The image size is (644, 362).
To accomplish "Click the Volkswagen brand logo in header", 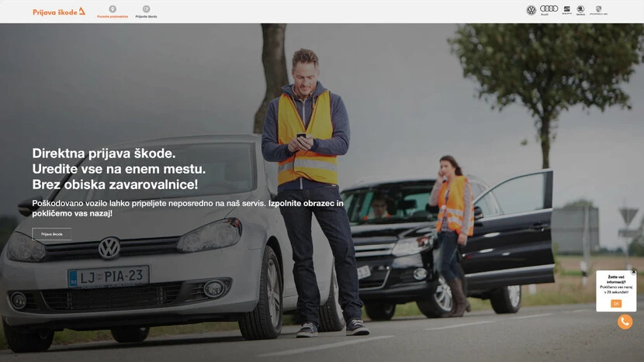I will [x=531, y=10].
